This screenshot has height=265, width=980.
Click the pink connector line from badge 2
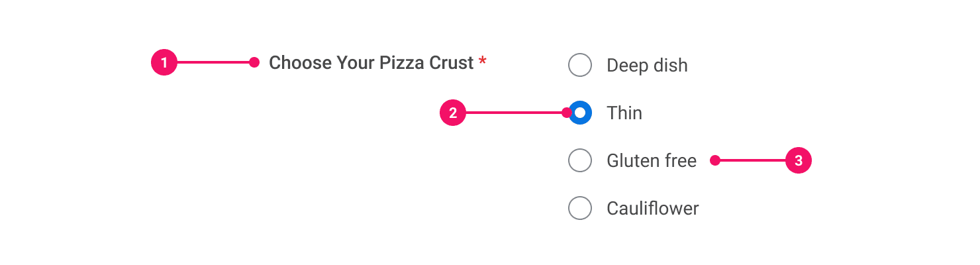513,113
